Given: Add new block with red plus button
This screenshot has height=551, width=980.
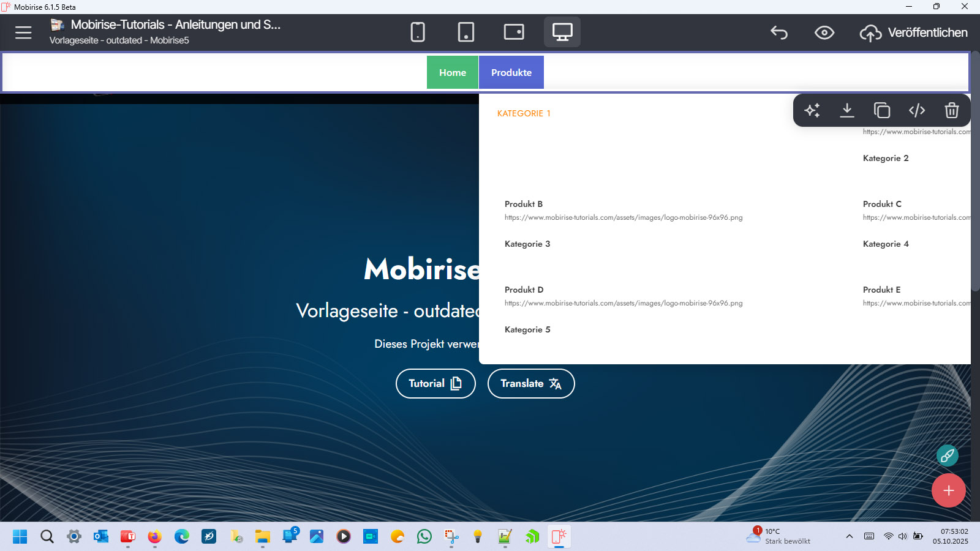Looking at the screenshot, I should tap(949, 490).
